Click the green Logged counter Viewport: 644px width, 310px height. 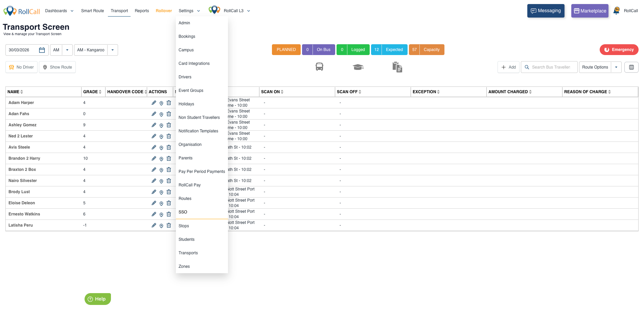pyautogui.click(x=353, y=50)
